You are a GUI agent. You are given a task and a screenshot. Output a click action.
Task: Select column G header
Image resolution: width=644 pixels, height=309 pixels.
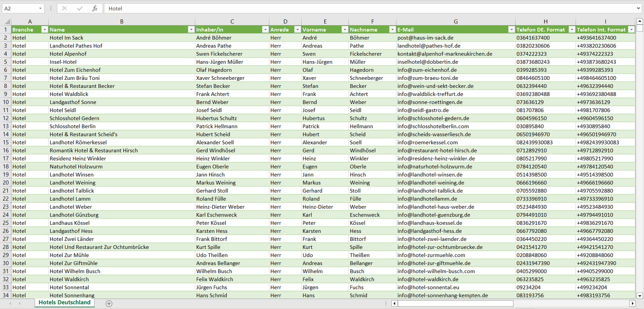(455, 21)
